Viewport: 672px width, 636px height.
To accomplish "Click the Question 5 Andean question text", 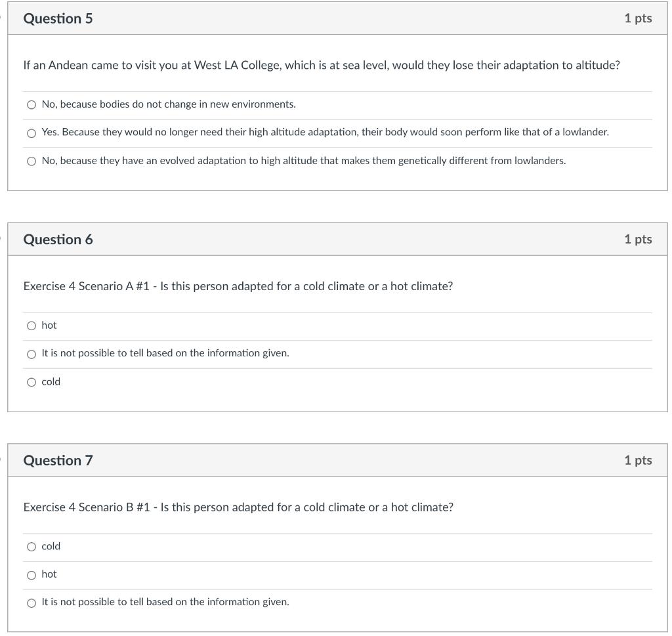I will tap(322, 65).
